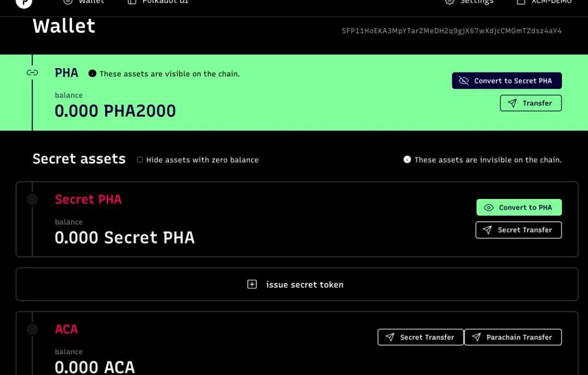Click the Parachain Transfer button
The width and height of the screenshot is (588, 375).
pyautogui.click(x=512, y=337)
